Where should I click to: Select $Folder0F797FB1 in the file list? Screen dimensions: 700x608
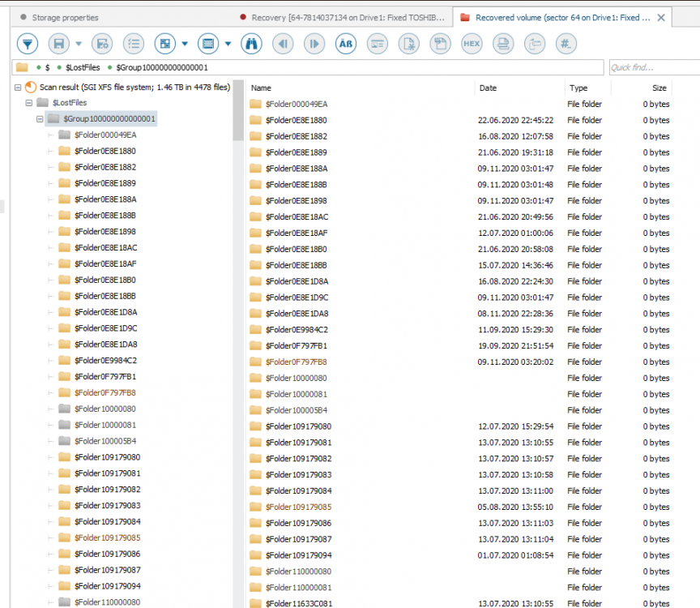point(297,346)
